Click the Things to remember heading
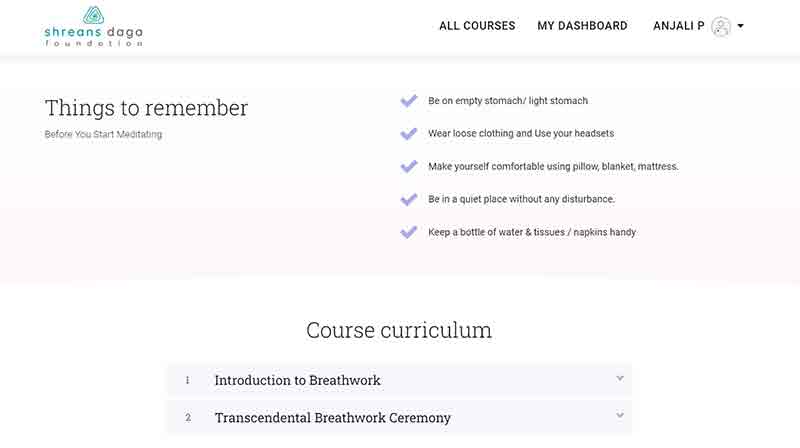The width and height of the screenshot is (800, 448). point(146,108)
